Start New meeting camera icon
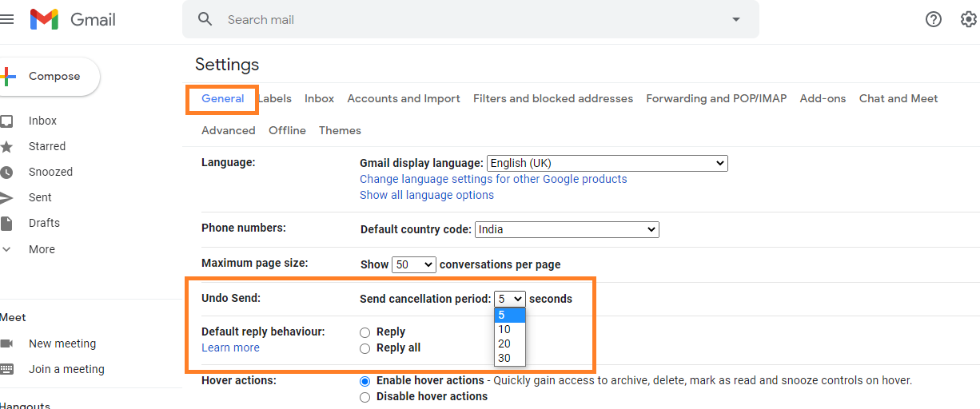The height and width of the screenshot is (409, 980). [x=6, y=343]
